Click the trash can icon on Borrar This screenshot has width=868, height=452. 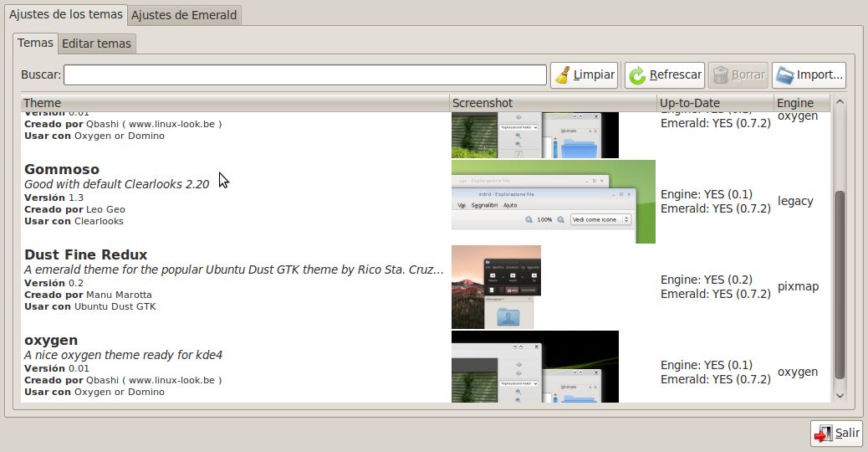tap(720, 75)
